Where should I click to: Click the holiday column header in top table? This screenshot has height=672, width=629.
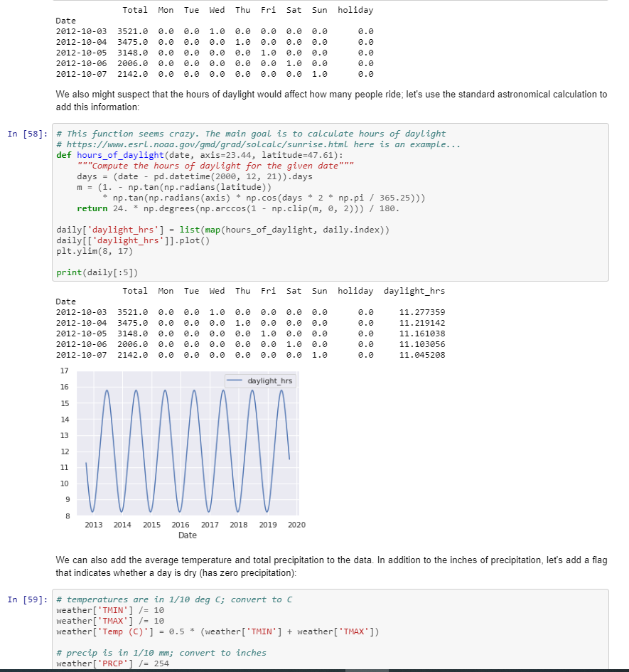(355, 10)
